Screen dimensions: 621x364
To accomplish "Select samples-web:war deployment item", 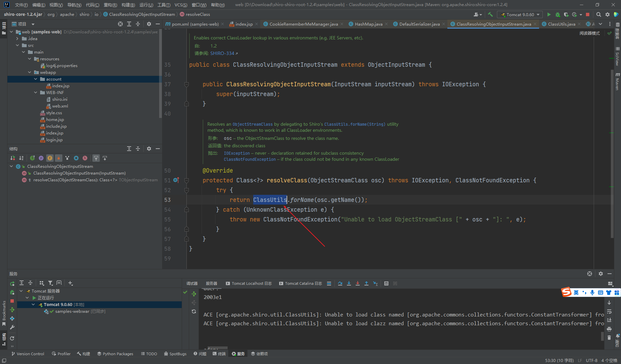I will pyautogui.click(x=72, y=311).
